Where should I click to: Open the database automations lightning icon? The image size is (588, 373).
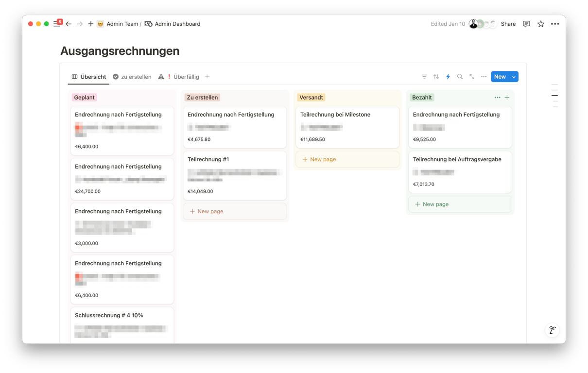point(448,76)
